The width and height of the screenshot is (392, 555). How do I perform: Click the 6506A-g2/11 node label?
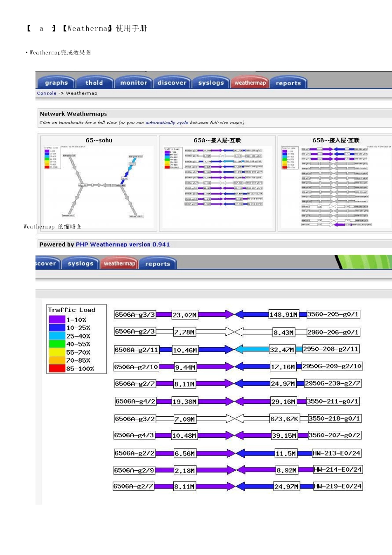[x=137, y=350]
